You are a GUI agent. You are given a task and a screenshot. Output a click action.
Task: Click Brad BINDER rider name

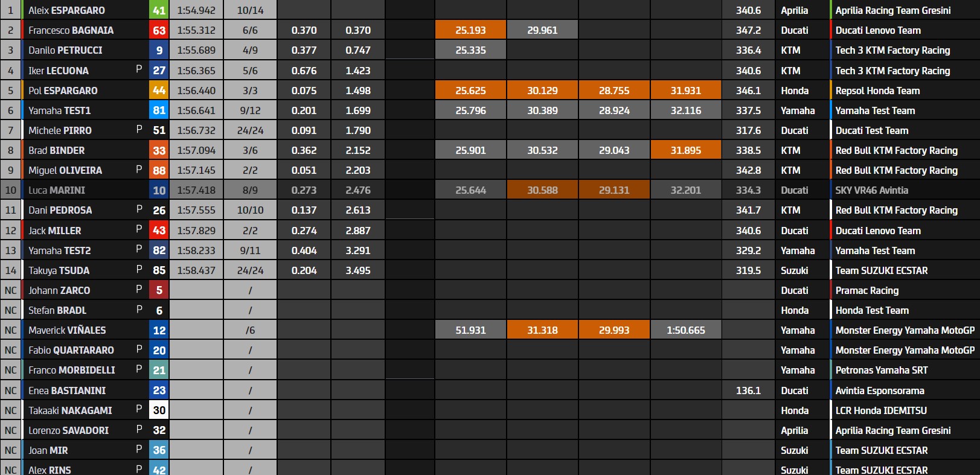[56, 150]
